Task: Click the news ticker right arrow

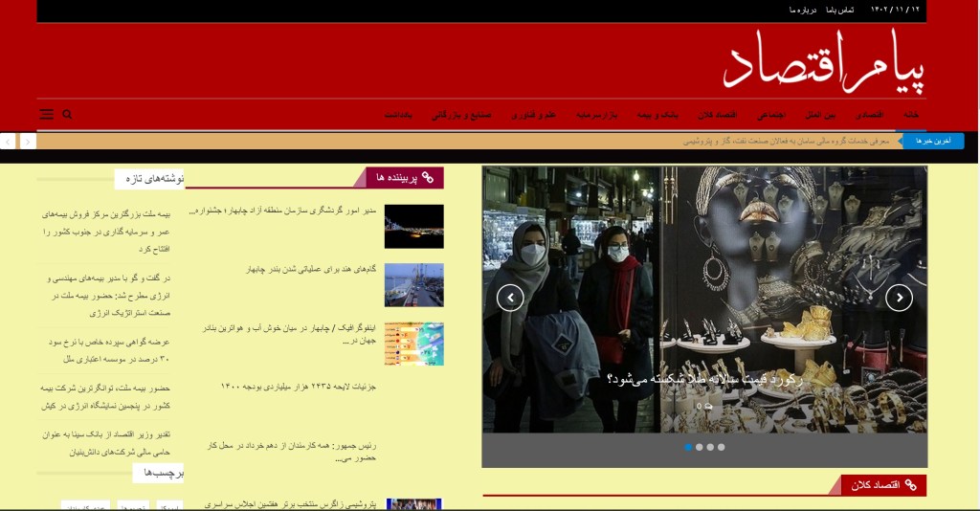Action: tap(28, 141)
